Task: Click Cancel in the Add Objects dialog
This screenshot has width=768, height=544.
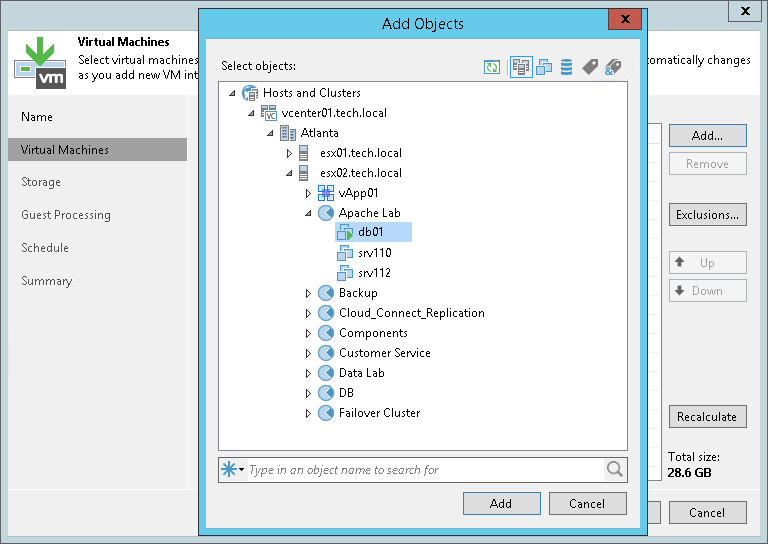Action: (x=587, y=504)
